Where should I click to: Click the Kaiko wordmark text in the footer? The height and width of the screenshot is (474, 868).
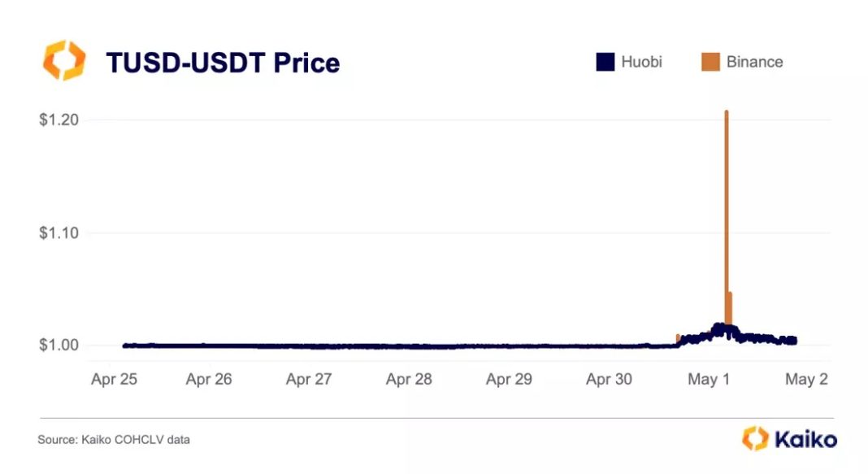(805, 439)
